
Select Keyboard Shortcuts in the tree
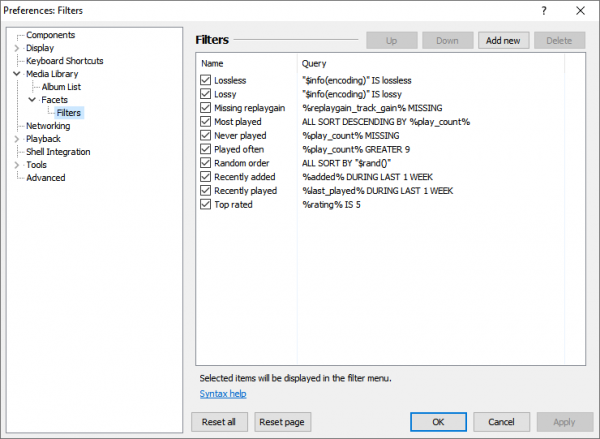[64, 61]
